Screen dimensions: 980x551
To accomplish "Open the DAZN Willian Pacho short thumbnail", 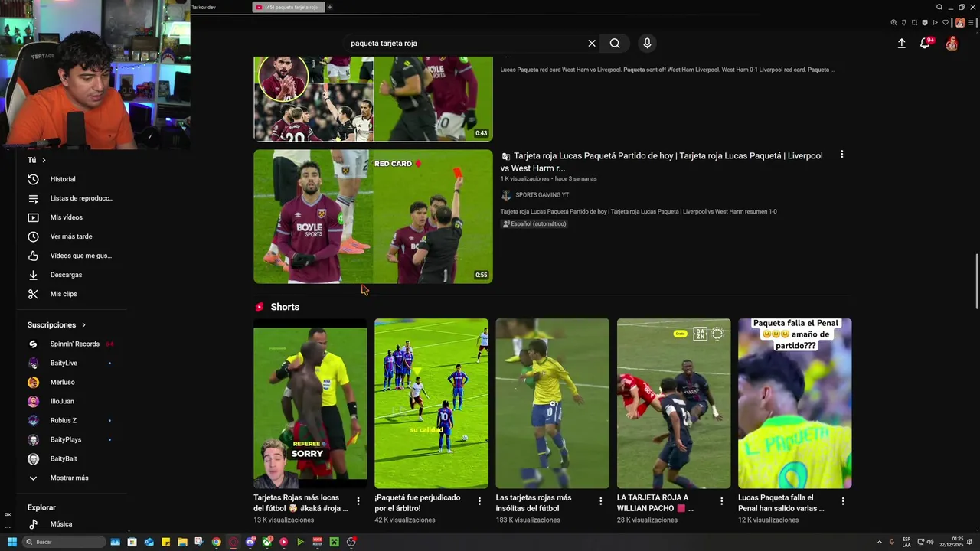I will (x=674, y=403).
